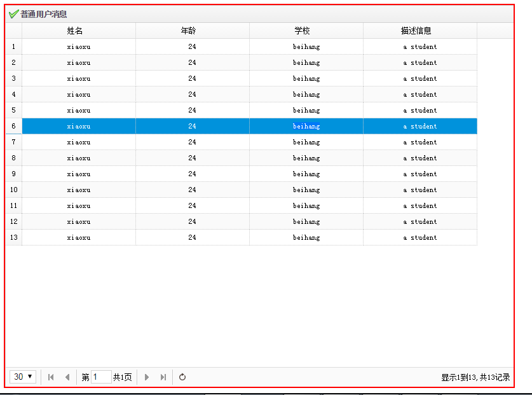Select row number 1
Image resolution: width=532 pixels, height=395 pixels.
click(x=13, y=46)
